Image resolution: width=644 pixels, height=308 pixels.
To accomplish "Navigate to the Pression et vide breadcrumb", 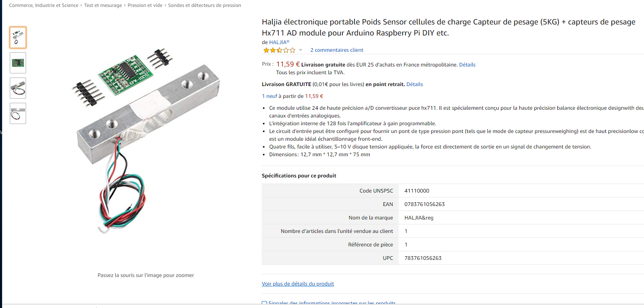I will coord(145,5).
